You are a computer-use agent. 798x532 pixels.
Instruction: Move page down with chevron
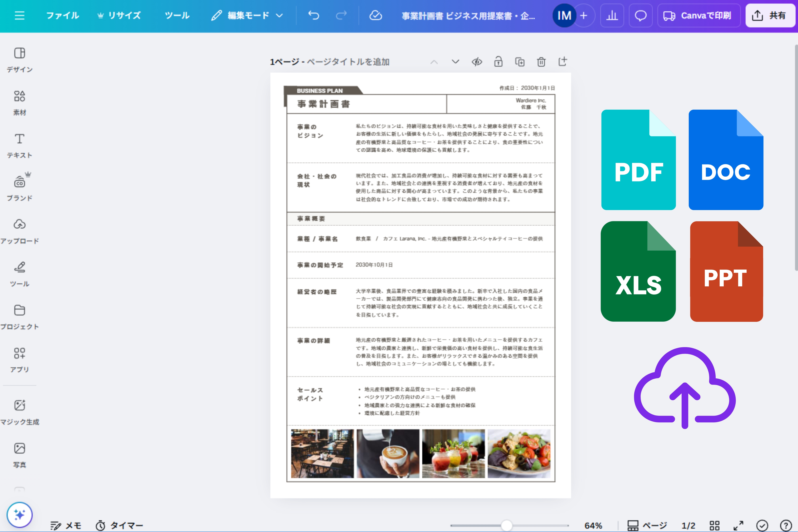pyautogui.click(x=455, y=62)
